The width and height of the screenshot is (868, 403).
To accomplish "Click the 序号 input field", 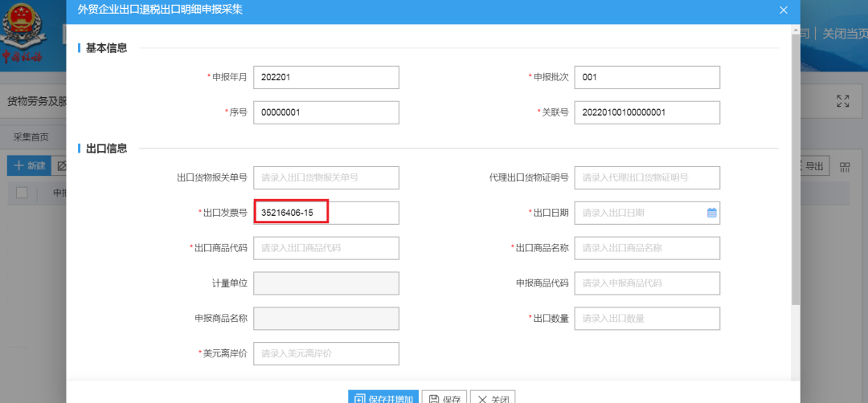I will pos(326,112).
